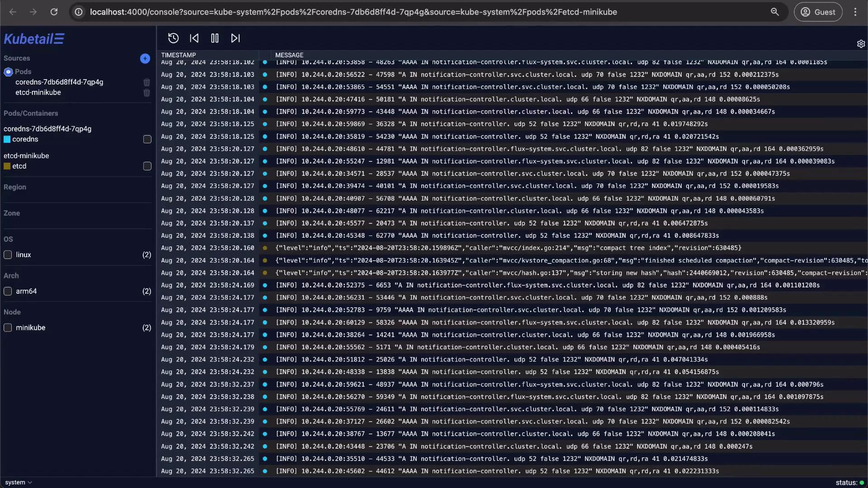Screen dimensions: 868x488
Task: Click the etcd olive color swatch
Action: coord(7,166)
